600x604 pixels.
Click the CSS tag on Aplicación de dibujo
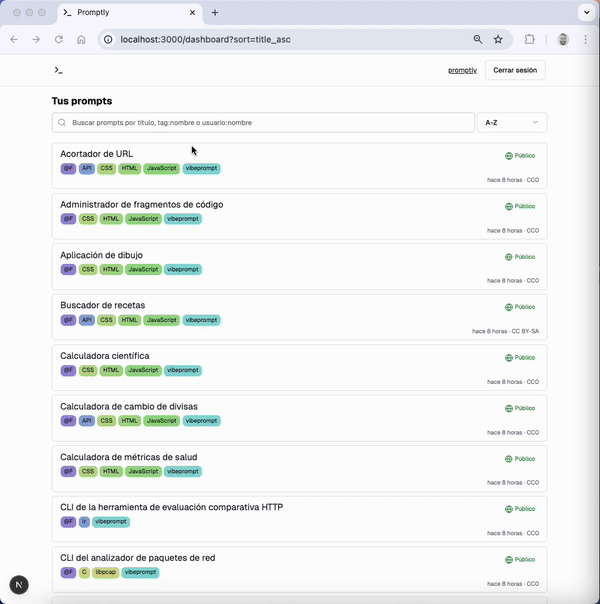coord(88,269)
